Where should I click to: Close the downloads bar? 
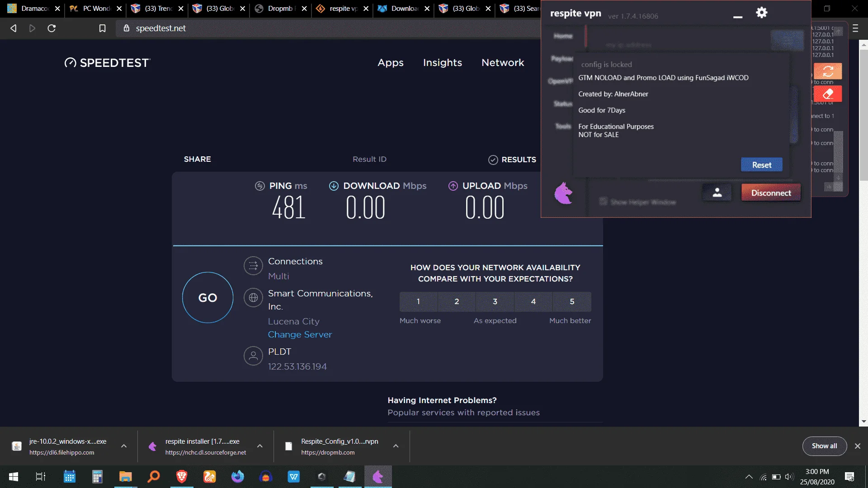tap(858, 446)
